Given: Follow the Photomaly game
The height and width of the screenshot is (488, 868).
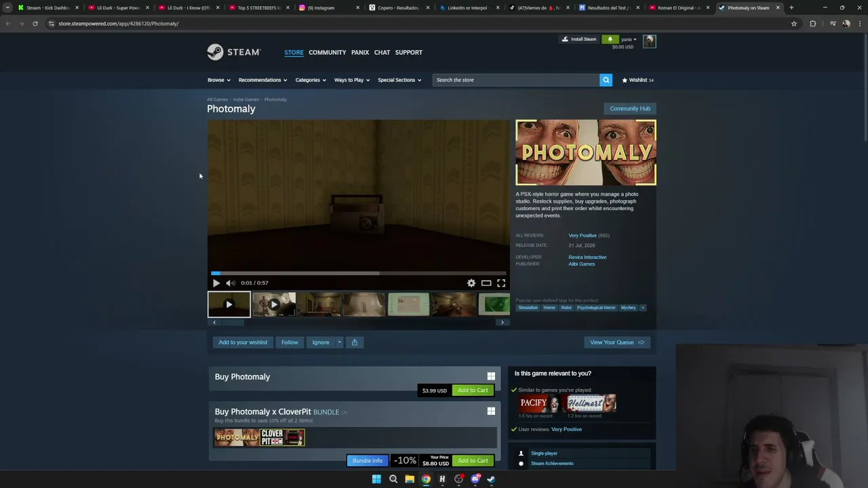Looking at the screenshot, I should pyautogui.click(x=290, y=342).
